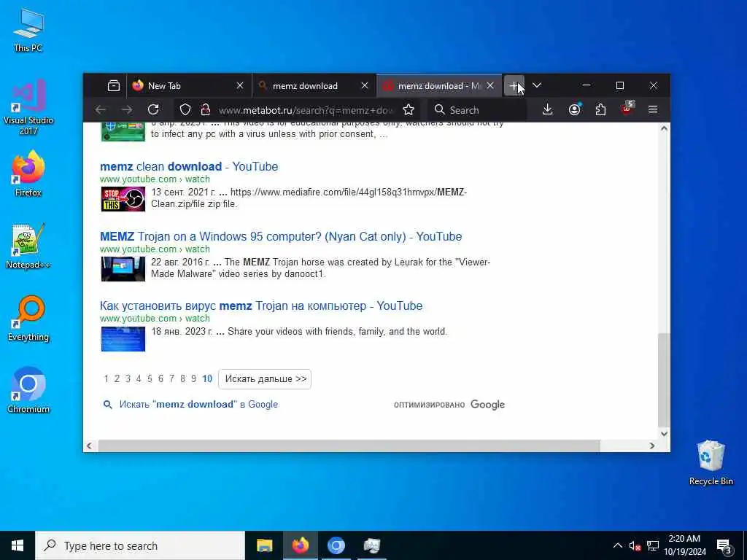Select the Chromium desktop shortcut
747x560 pixels.
[28, 390]
